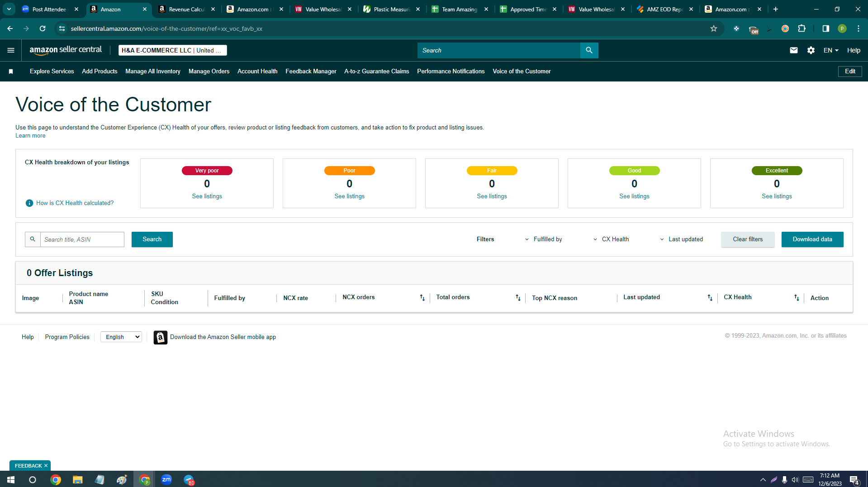This screenshot has height=487, width=868.
Task: Open the Chrome extensions puzzle icon
Action: click(802, 29)
